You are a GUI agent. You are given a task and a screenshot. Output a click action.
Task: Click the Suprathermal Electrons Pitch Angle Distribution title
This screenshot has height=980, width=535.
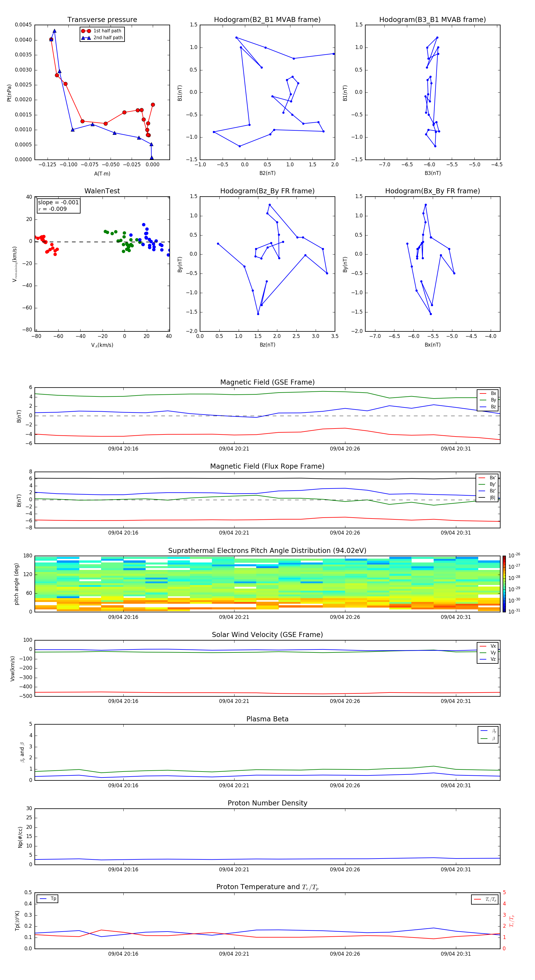point(267,551)
